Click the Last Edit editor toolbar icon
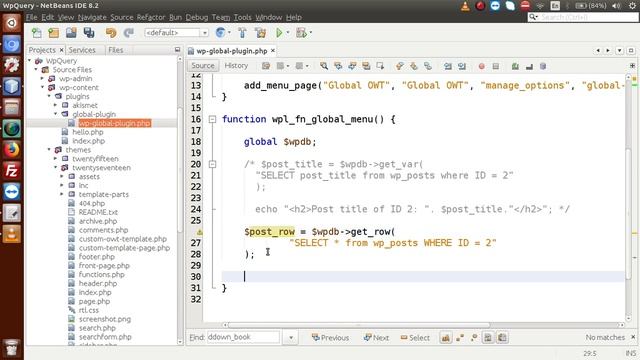 [266, 66]
